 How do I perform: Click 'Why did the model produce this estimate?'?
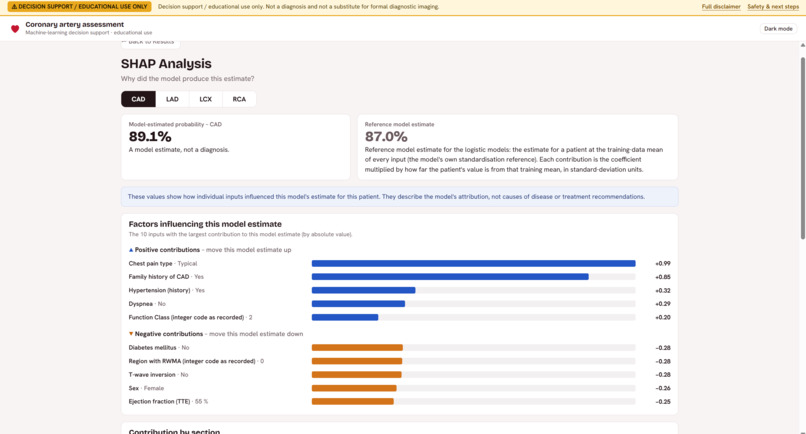click(188, 79)
